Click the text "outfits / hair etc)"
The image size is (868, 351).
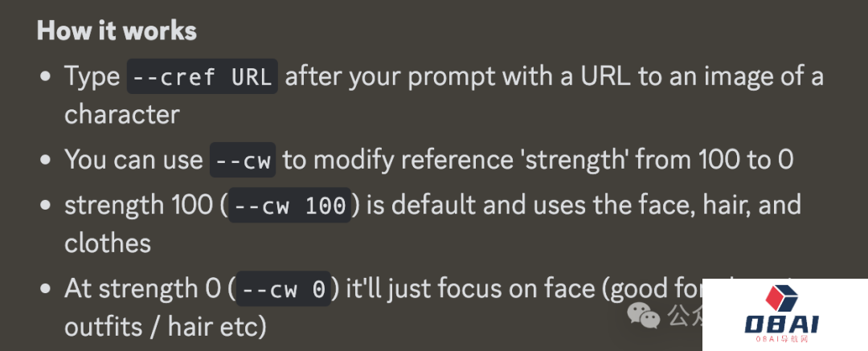pos(165,326)
